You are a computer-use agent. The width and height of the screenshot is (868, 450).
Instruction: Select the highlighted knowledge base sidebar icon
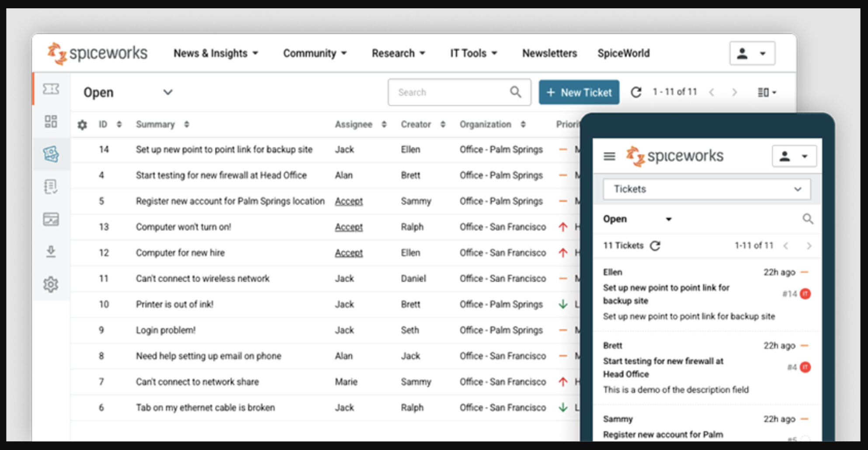(x=51, y=154)
